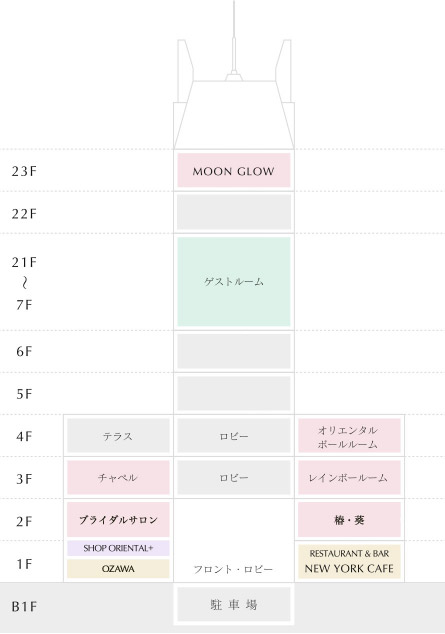Image resolution: width=445 pixels, height=634 pixels.
Task: Select the gray block on 22F
Action: point(234,212)
